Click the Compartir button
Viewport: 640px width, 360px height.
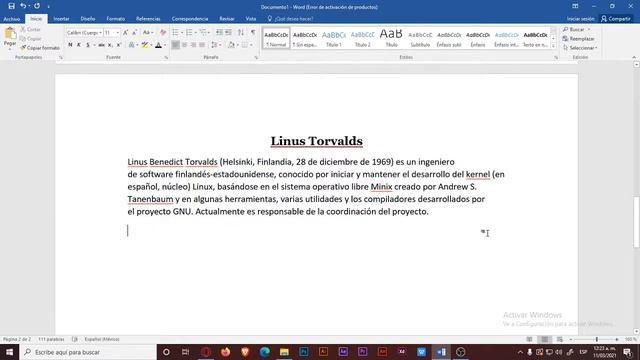click(x=616, y=19)
